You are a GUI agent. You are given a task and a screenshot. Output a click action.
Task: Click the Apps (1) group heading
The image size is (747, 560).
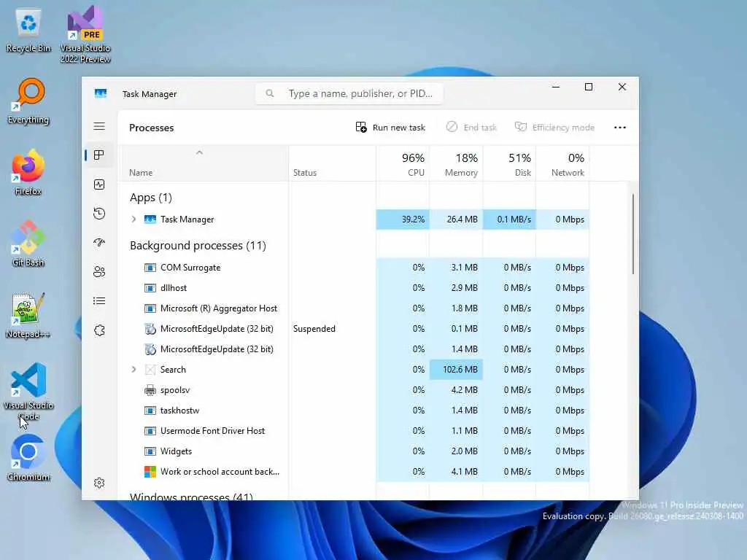tap(151, 197)
